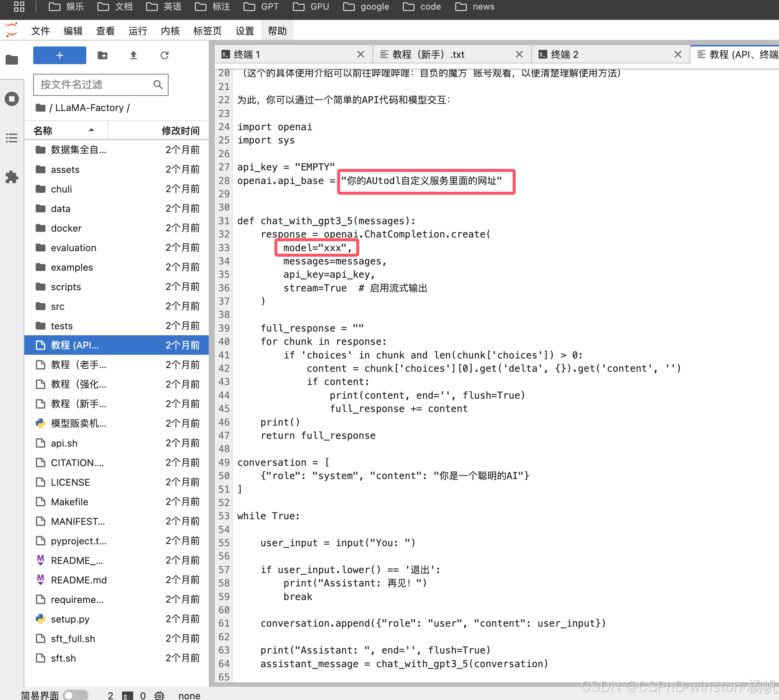Click the LLaMA-Factory breadcrumb path
779x700 pixels.
(x=89, y=108)
